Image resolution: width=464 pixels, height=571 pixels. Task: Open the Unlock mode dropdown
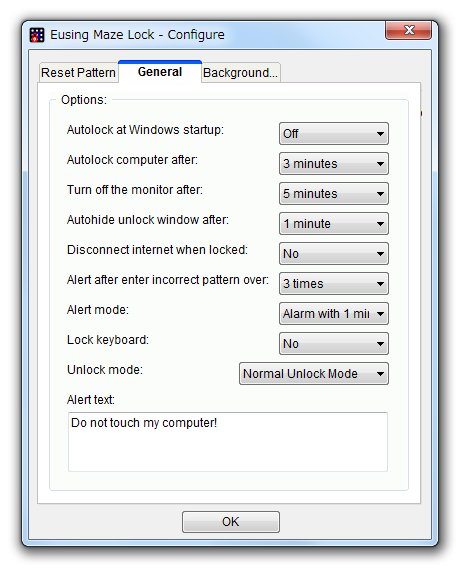[x=314, y=373]
